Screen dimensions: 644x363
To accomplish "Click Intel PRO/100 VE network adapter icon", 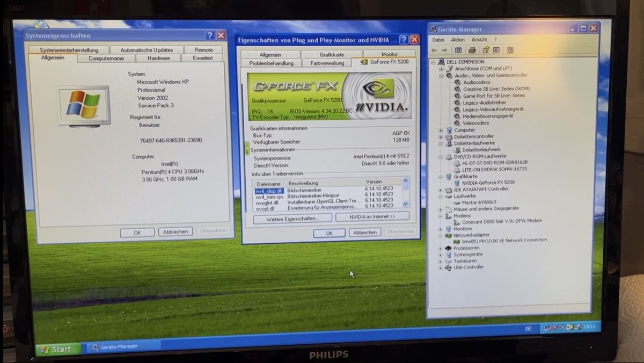I will pos(457,242).
